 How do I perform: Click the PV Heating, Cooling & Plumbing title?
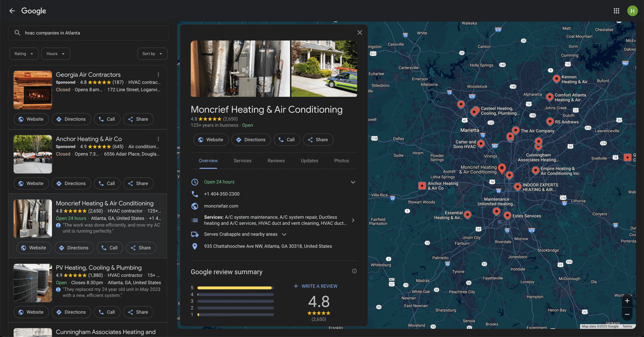click(x=99, y=268)
